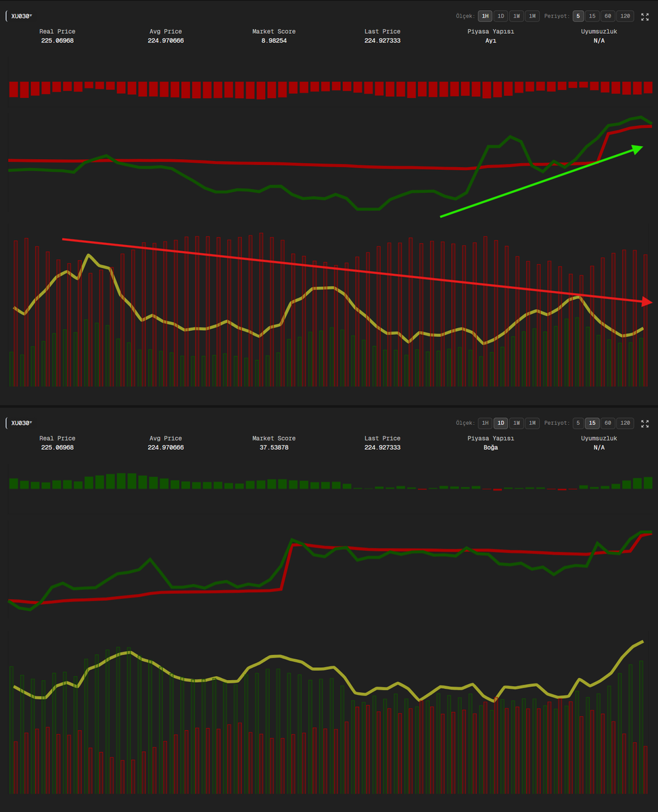
Task: Set period to 15 in the lower panel
Action: pos(592,423)
